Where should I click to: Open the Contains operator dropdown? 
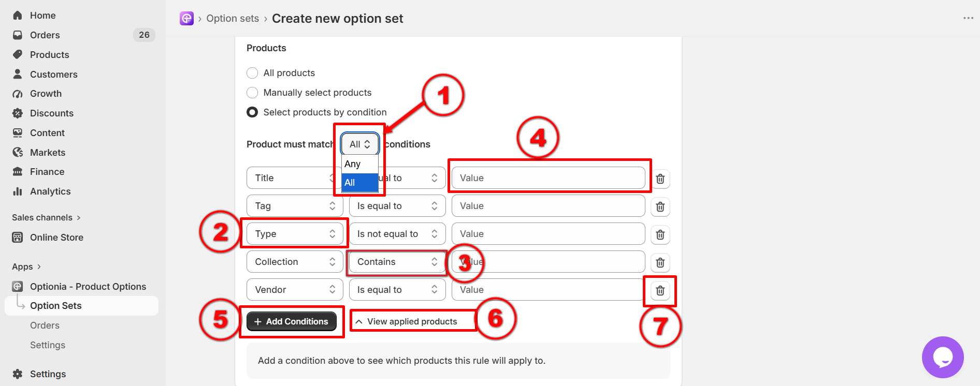pos(397,262)
